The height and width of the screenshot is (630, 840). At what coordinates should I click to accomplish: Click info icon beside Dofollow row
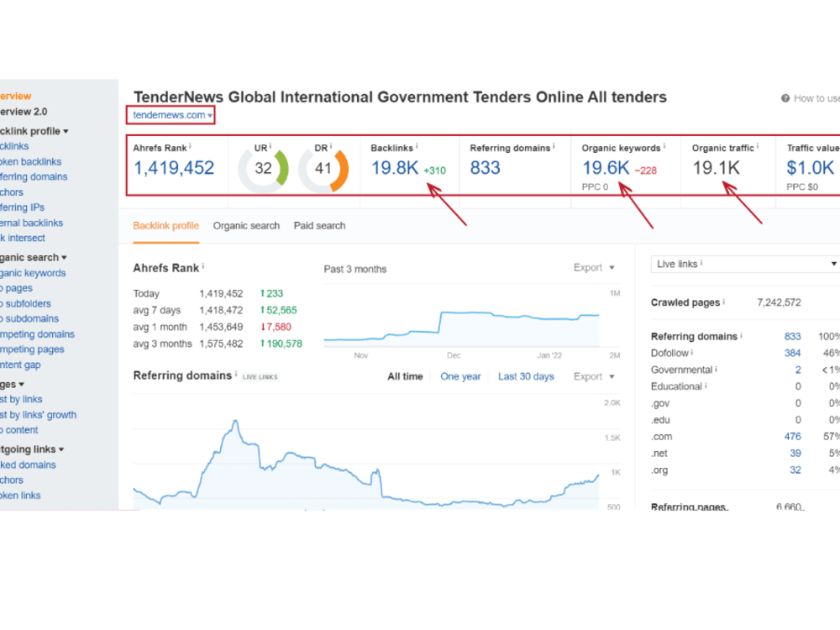click(x=692, y=353)
